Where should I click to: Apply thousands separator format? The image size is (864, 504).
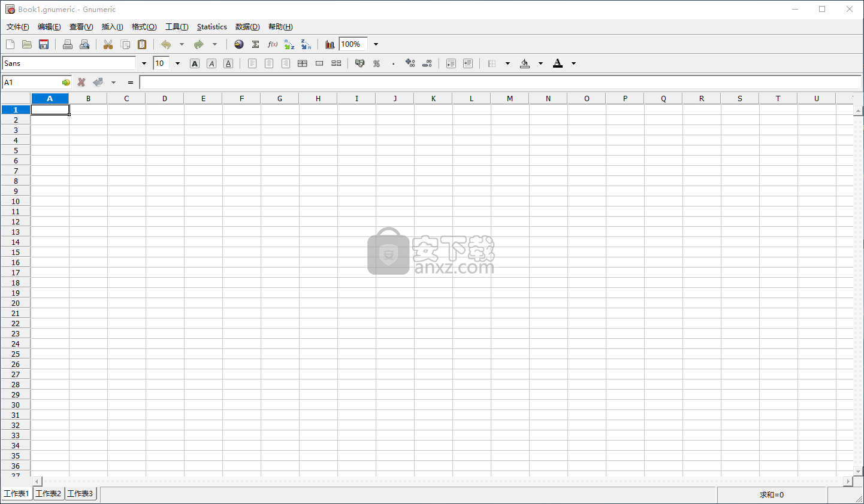[x=394, y=63]
